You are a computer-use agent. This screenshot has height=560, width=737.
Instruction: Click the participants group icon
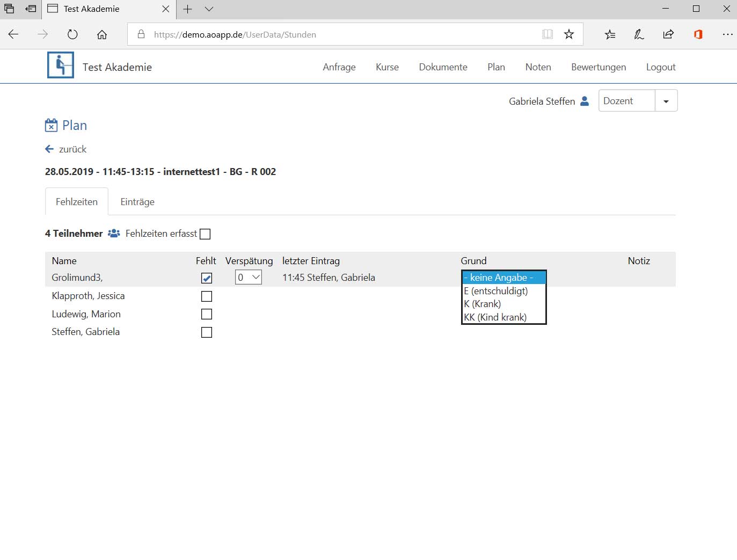tap(114, 234)
